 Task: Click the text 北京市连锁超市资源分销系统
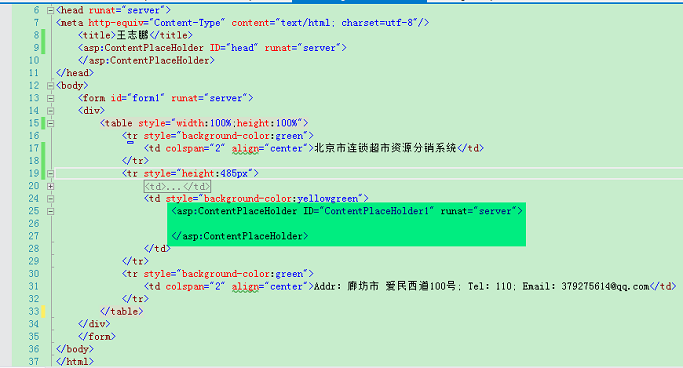pyautogui.click(x=385, y=148)
